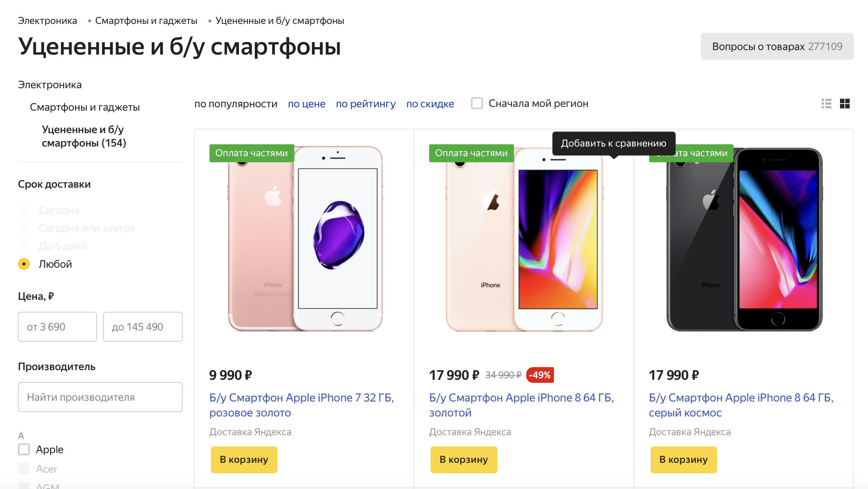
Task: Go to Смартфоны и гаджеты breadcrumb
Action: point(146,21)
